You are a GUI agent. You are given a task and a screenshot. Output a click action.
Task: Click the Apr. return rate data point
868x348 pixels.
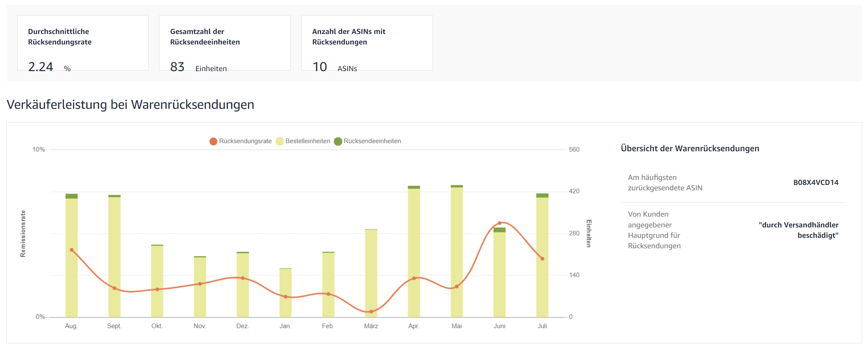[x=414, y=278]
